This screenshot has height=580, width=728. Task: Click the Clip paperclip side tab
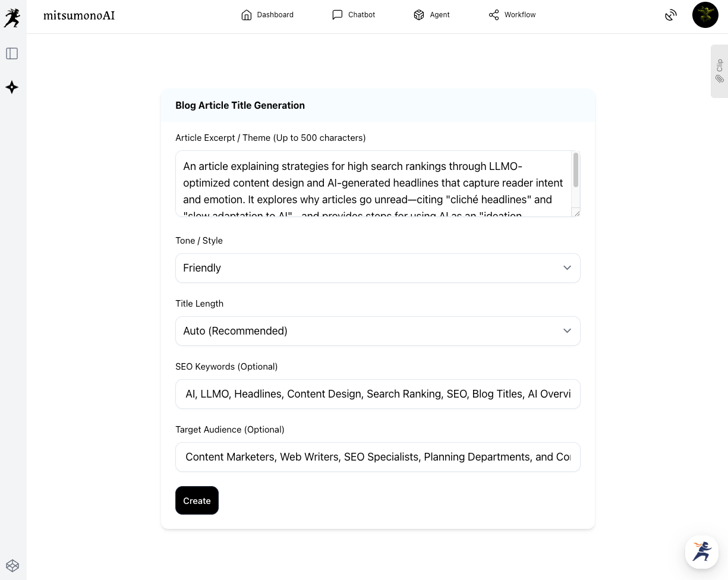[x=719, y=71]
